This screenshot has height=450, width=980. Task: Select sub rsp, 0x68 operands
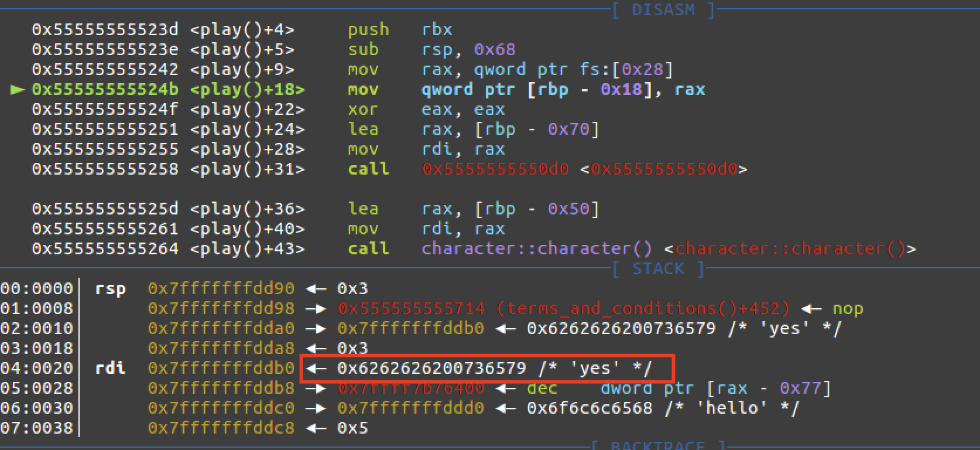(x=468, y=49)
